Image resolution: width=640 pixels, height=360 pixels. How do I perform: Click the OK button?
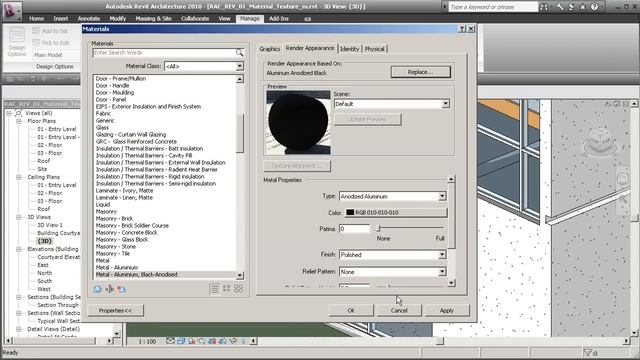click(x=351, y=311)
